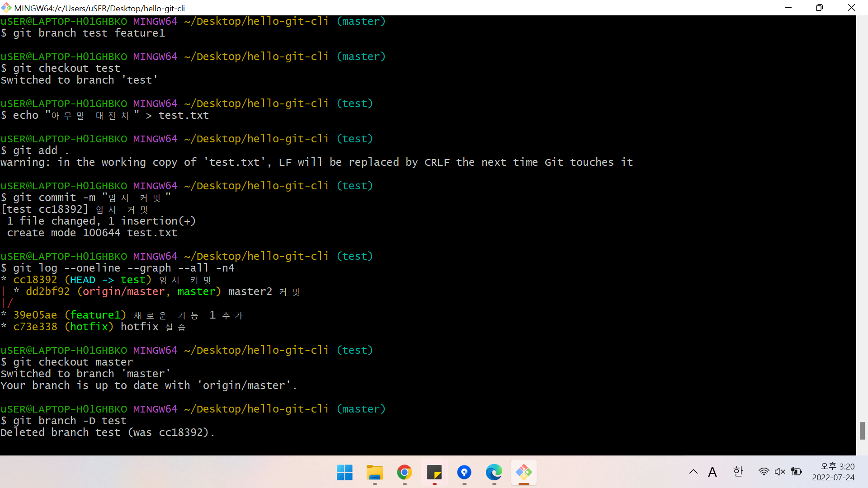Close the MINGW64 terminal window
The height and width of the screenshot is (488, 868).
[851, 8]
